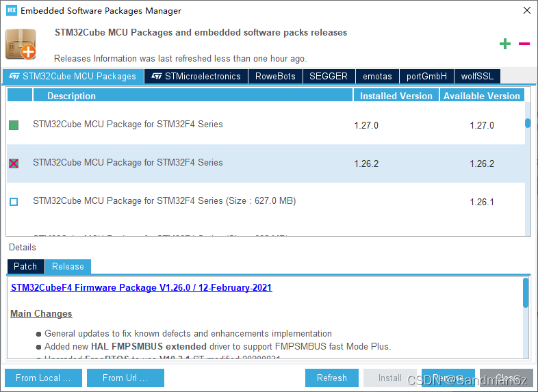
Task: Click the Description column header
Action: coord(193,96)
